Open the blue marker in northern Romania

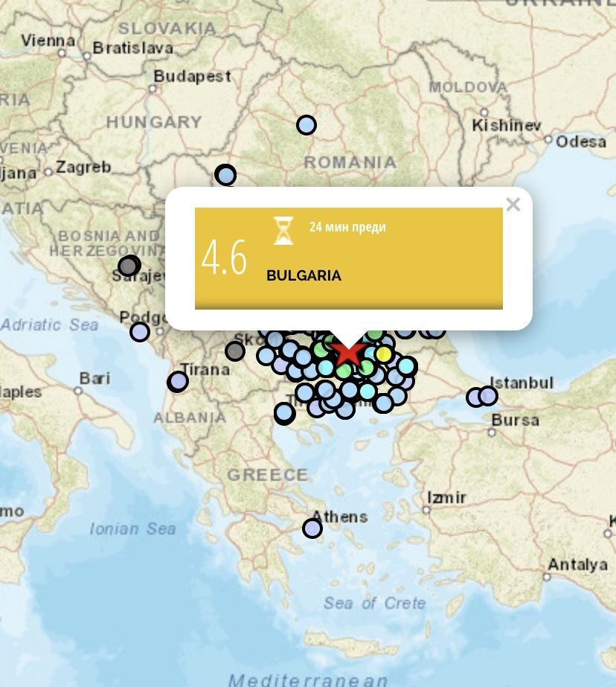click(x=306, y=125)
